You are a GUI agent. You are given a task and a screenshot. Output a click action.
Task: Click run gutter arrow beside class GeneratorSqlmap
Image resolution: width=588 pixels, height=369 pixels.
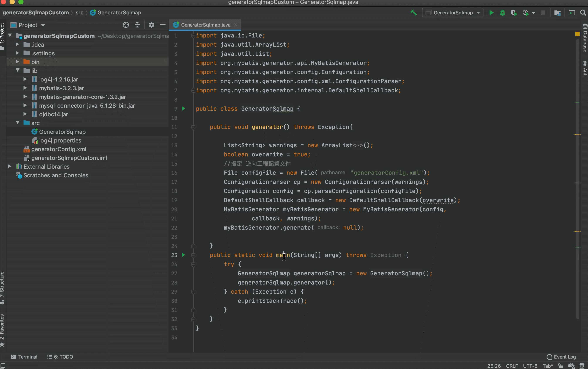pos(183,109)
